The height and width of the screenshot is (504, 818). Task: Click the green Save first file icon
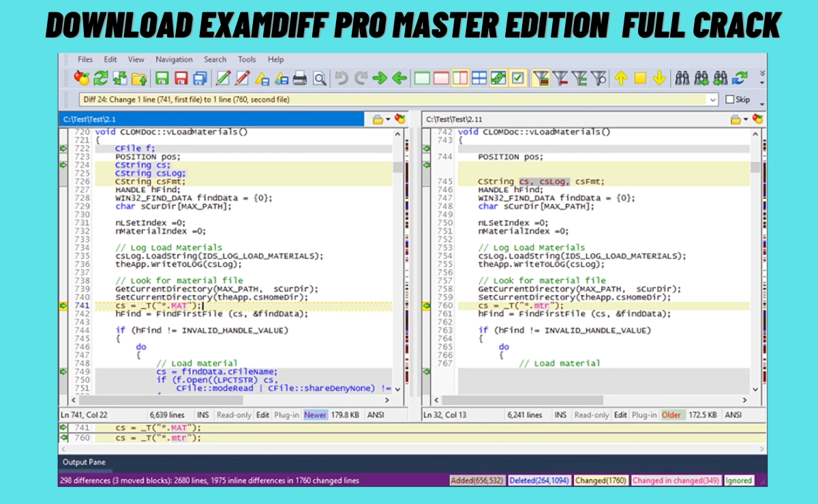(x=162, y=78)
